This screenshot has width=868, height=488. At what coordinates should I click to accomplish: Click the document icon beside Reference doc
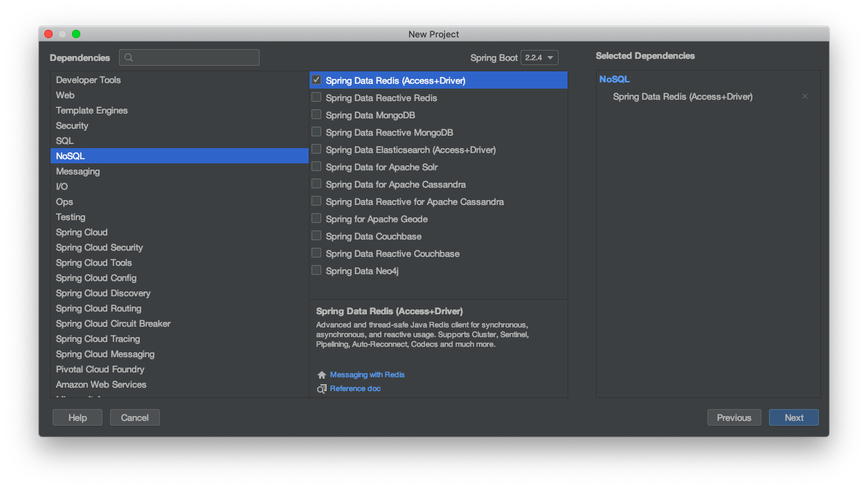[x=321, y=389]
